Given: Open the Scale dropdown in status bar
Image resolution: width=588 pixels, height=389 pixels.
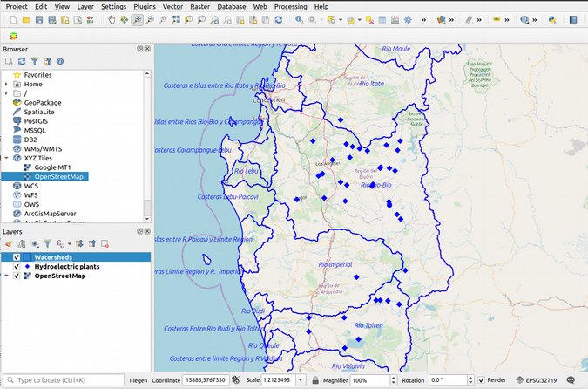Looking at the screenshot, I should 301,380.
